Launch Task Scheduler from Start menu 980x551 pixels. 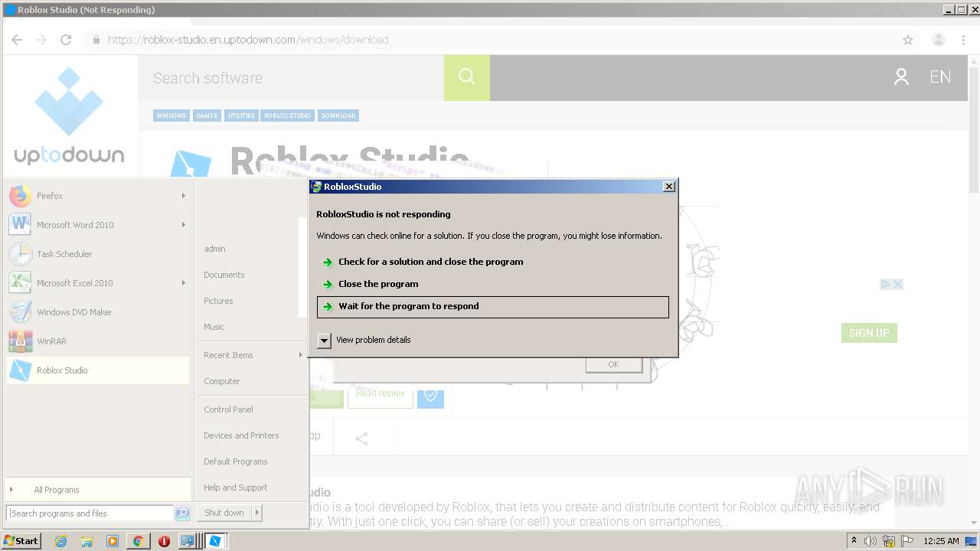[x=97, y=254]
